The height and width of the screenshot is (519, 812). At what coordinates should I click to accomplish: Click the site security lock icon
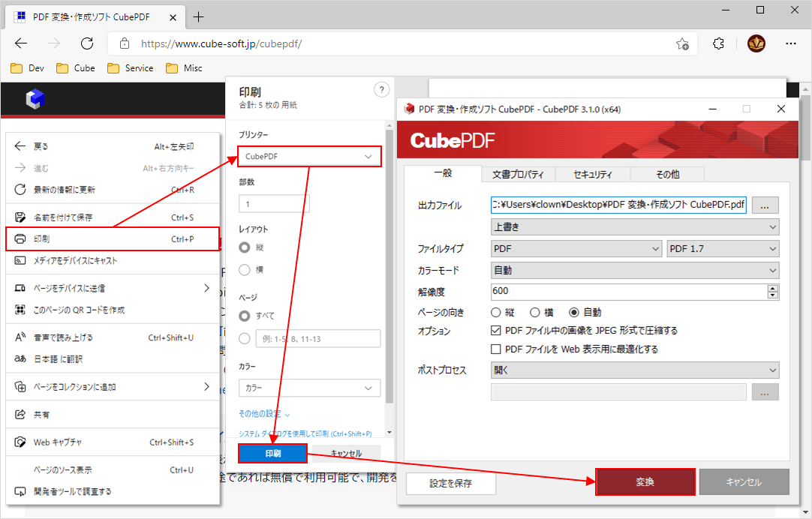125,43
